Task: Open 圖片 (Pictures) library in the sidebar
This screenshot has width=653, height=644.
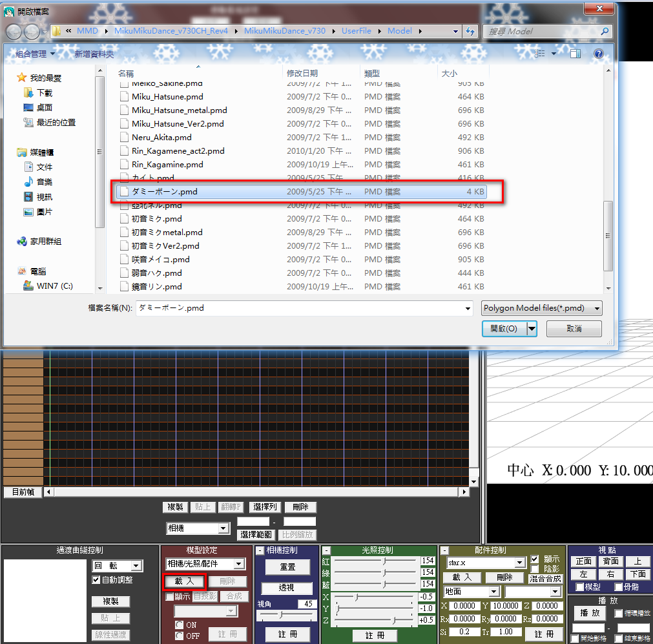Action: [x=38, y=212]
